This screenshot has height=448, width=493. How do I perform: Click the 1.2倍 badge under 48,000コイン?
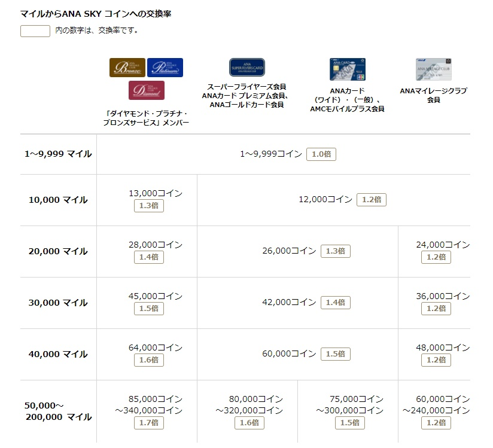click(x=436, y=360)
